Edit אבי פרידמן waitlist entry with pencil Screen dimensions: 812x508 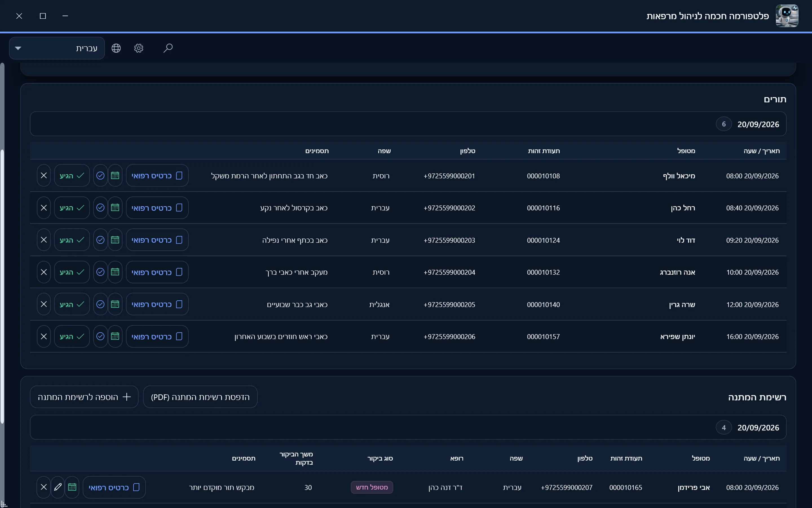point(58,487)
